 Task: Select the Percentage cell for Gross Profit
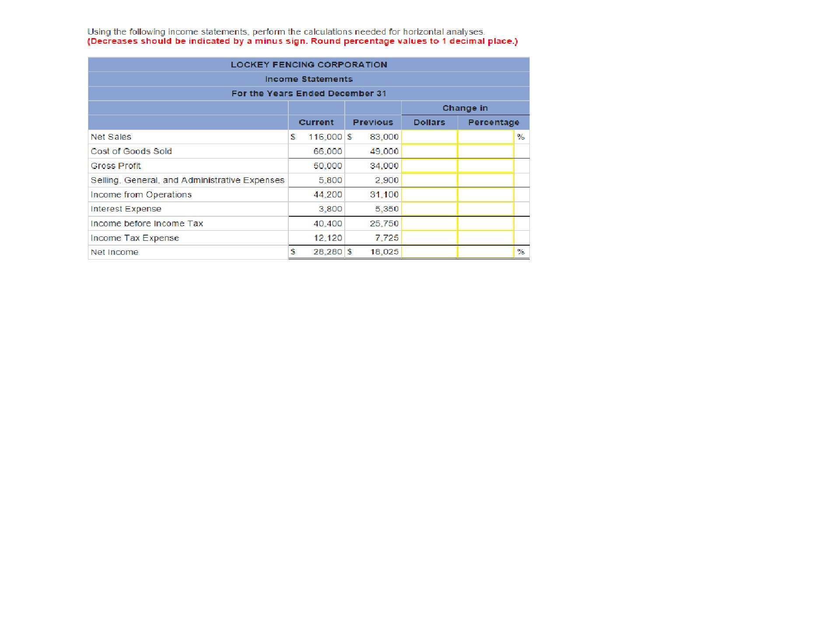(485, 165)
